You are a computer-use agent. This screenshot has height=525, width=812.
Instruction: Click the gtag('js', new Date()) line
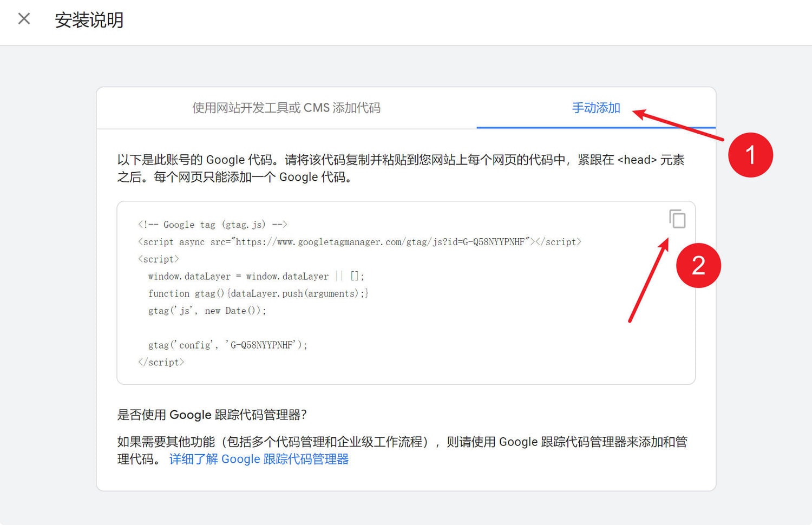pyautogui.click(x=207, y=311)
